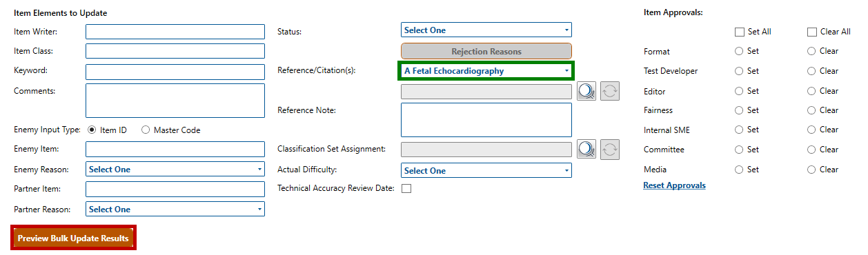Click the Preview Bulk Update Results button
Screen dimensions: 868x255
(x=73, y=238)
